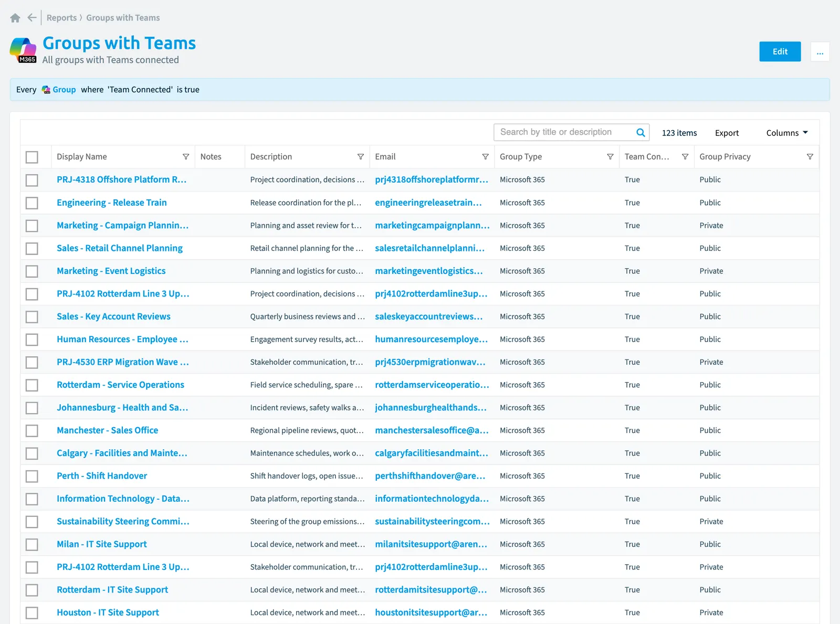840x624 pixels.
Task: Open Description column filter icon
Action: pyautogui.click(x=361, y=157)
